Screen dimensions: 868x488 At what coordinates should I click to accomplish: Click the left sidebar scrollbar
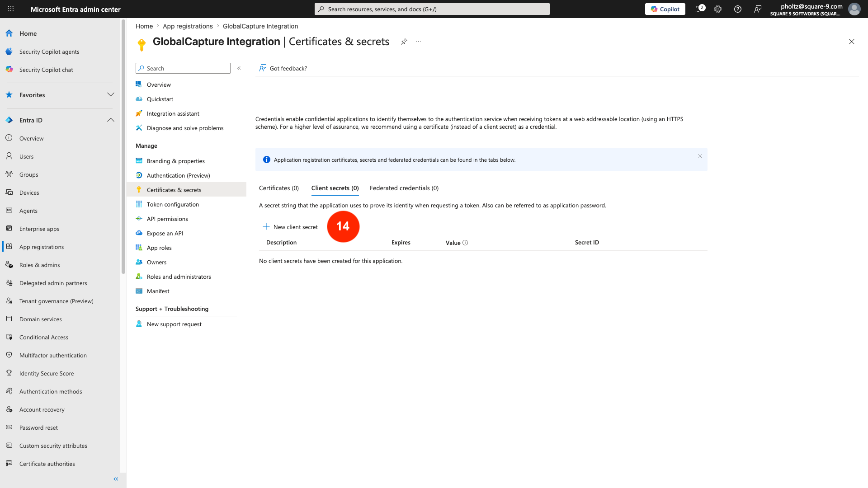[123, 147]
